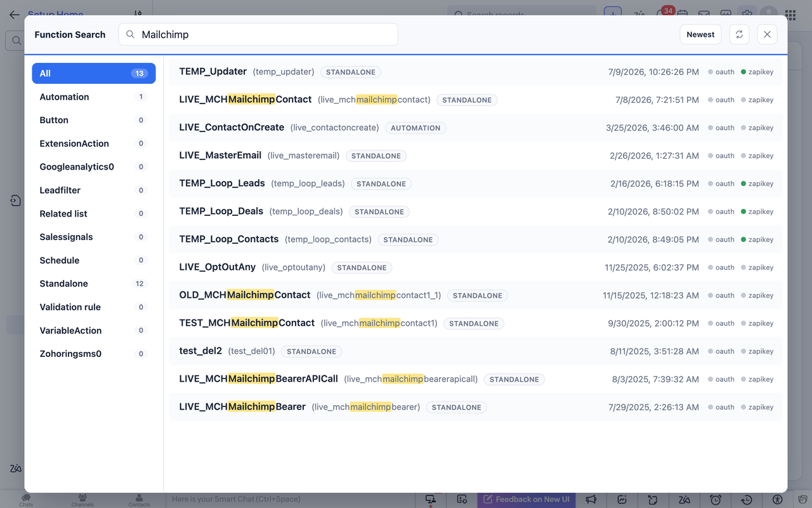Click the zapikey status on TEMP_Updater row
Viewport: 812px width, 508px height.
[757, 72]
